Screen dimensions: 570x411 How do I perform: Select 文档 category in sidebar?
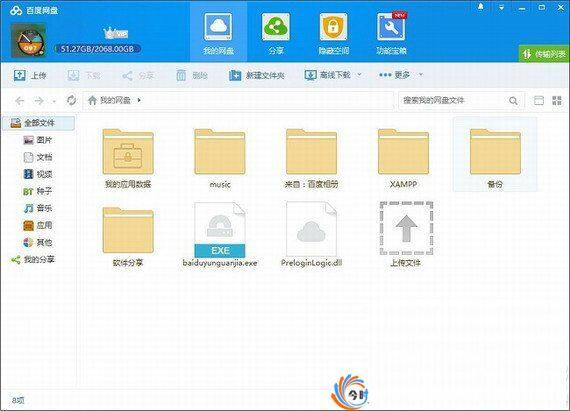click(38, 157)
